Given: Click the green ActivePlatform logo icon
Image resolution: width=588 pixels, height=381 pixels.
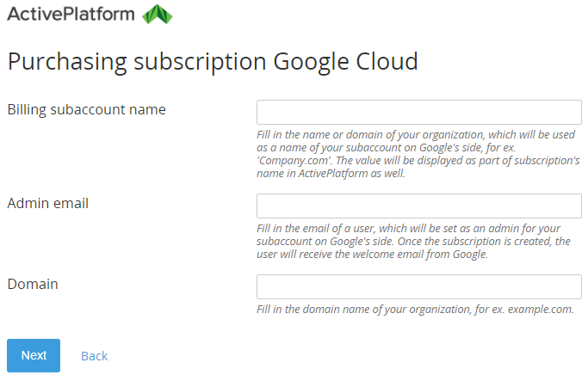Looking at the screenshot, I should 158,14.
